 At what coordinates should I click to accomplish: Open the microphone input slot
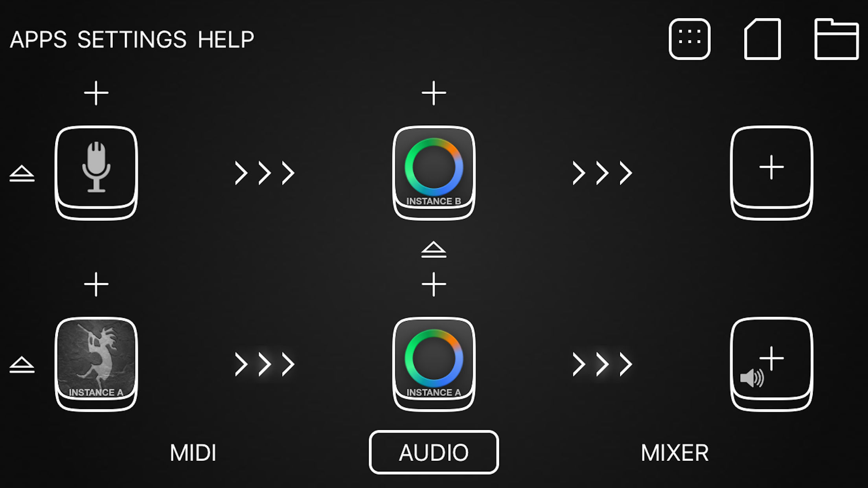[x=96, y=172]
